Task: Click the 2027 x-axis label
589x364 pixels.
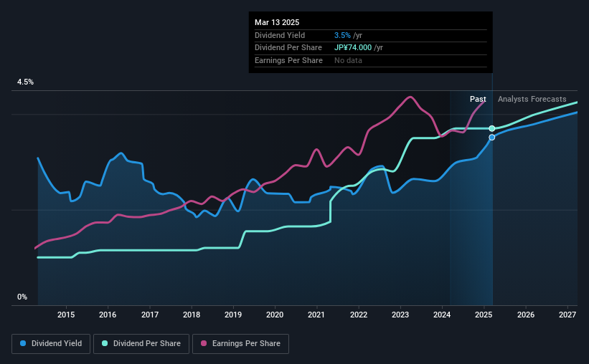Action: pos(567,315)
